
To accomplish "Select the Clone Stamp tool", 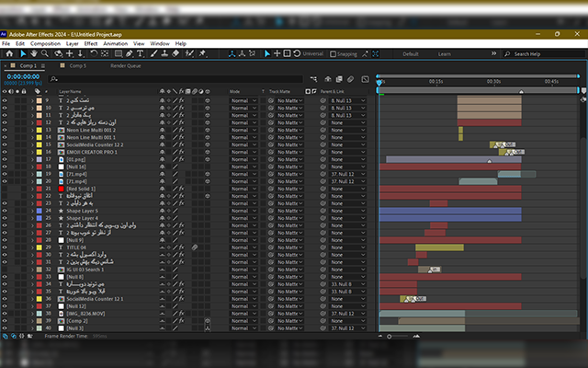I will (x=164, y=53).
